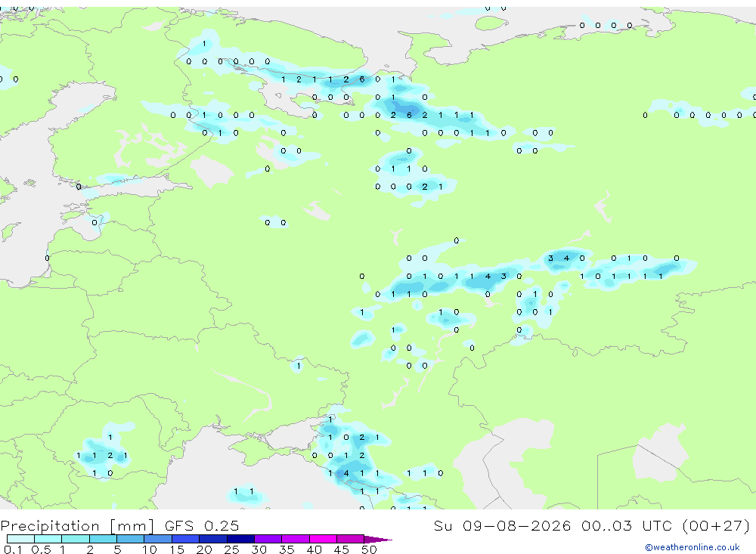Click the 35–40 mm violet legend swatch
This screenshot has height=554, width=756.
(296, 539)
